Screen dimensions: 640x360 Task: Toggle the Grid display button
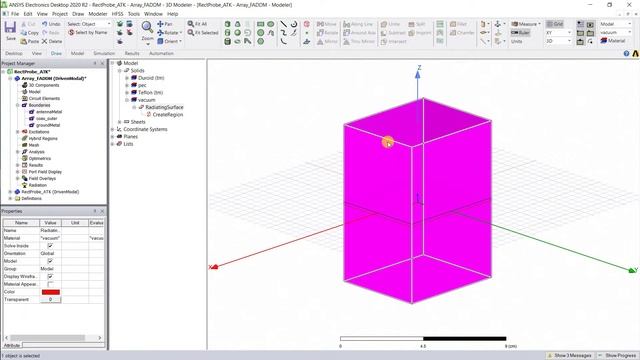coord(555,24)
